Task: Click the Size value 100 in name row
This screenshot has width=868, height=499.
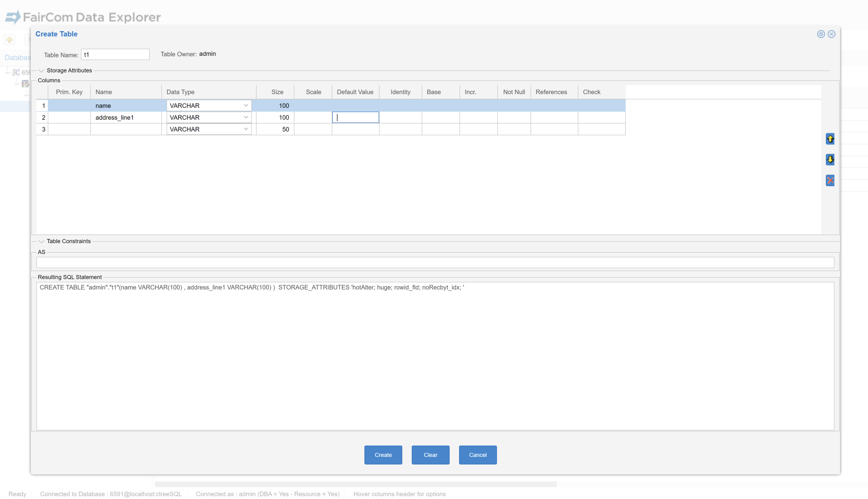Action: click(275, 105)
